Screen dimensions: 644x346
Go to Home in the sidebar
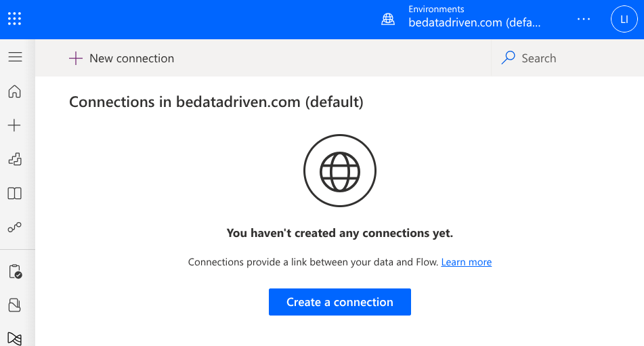pos(14,91)
